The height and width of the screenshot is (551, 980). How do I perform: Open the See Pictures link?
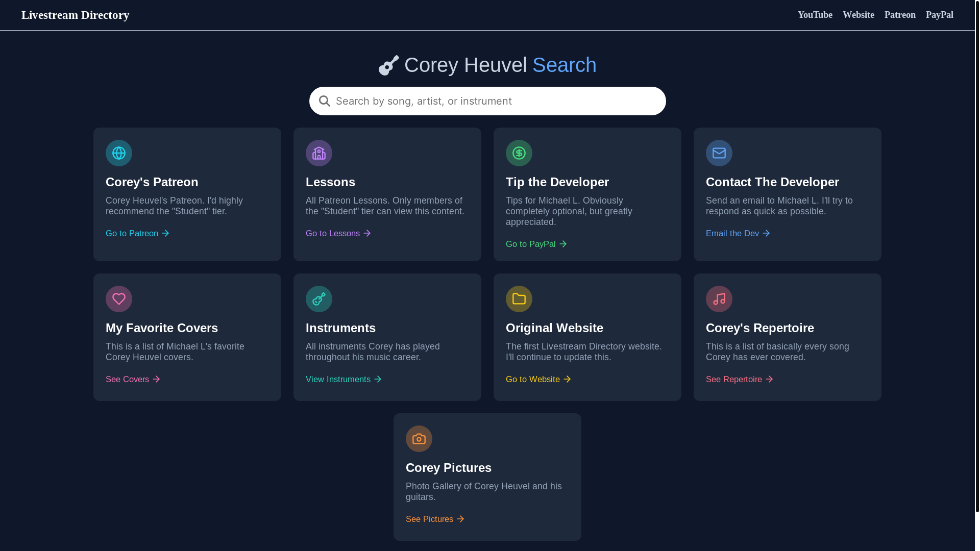(435, 519)
